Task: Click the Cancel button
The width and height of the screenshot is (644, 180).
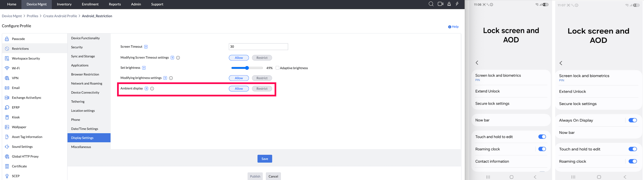Action: click(x=273, y=176)
